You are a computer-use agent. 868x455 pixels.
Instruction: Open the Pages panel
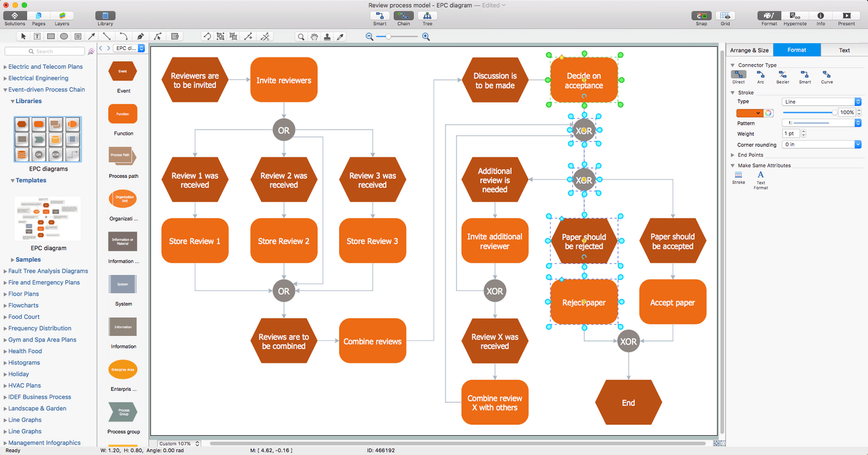(39, 19)
